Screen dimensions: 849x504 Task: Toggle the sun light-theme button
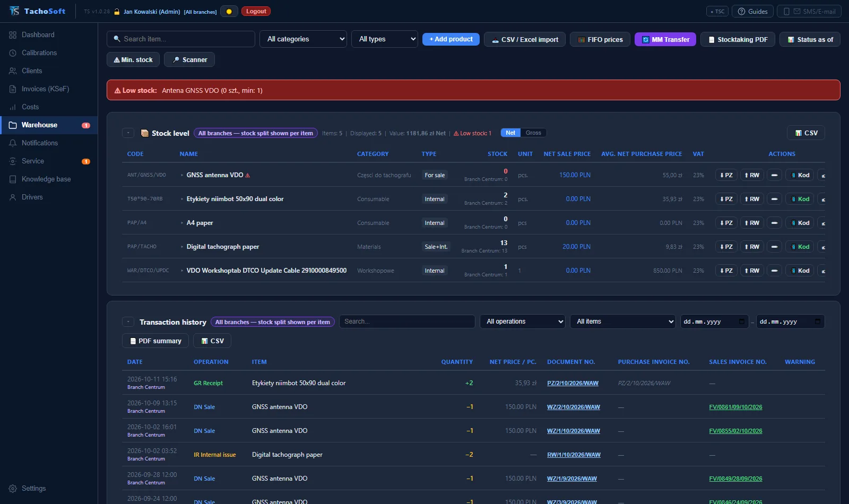tap(229, 11)
